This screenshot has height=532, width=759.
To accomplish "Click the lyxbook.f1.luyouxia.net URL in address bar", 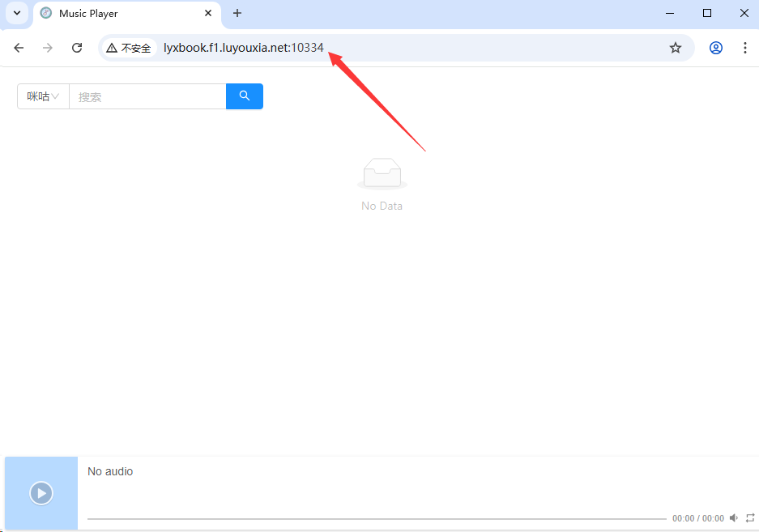I will coord(243,48).
